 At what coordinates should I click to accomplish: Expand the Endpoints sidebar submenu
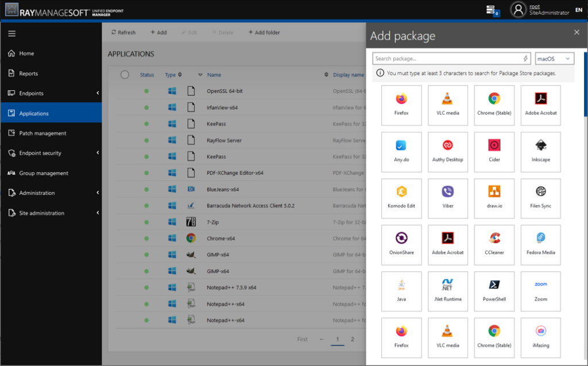click(x=98, y=93)
